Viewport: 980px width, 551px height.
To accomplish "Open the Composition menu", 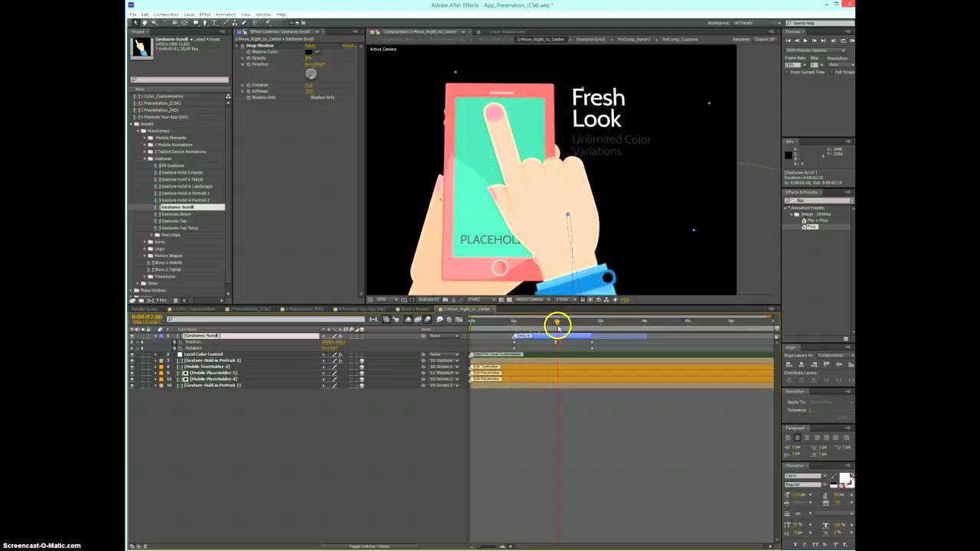I will pyautogui.click(x=166, y=15).
